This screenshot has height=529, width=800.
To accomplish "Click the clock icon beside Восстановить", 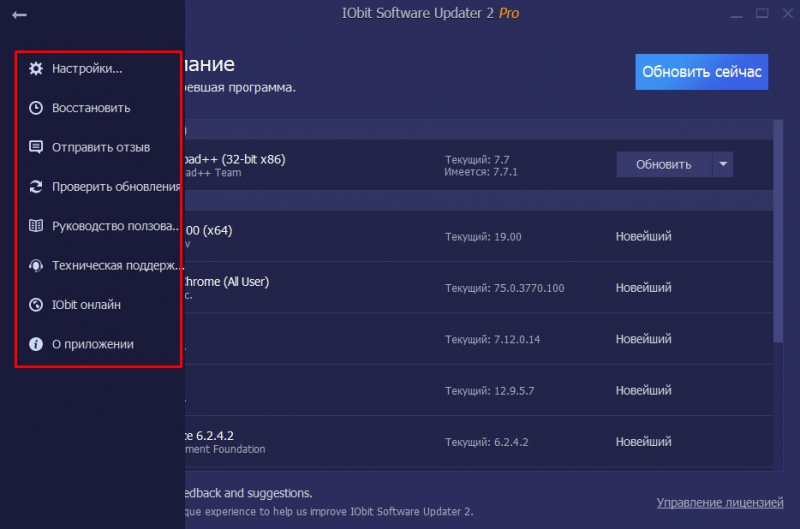I will pos(36,108).
